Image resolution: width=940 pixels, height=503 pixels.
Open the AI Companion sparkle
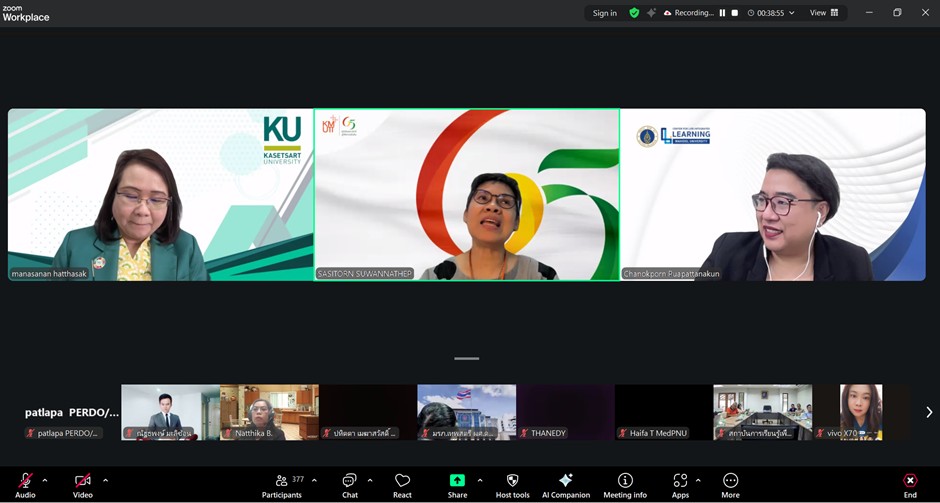566,485
